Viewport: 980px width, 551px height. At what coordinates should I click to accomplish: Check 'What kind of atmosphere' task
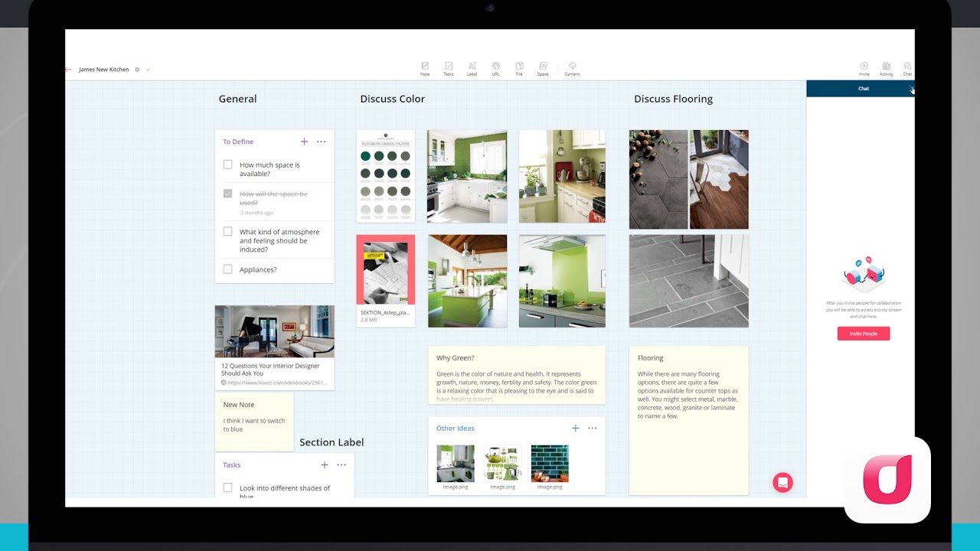pyautogui.click(x=227, y=231)
